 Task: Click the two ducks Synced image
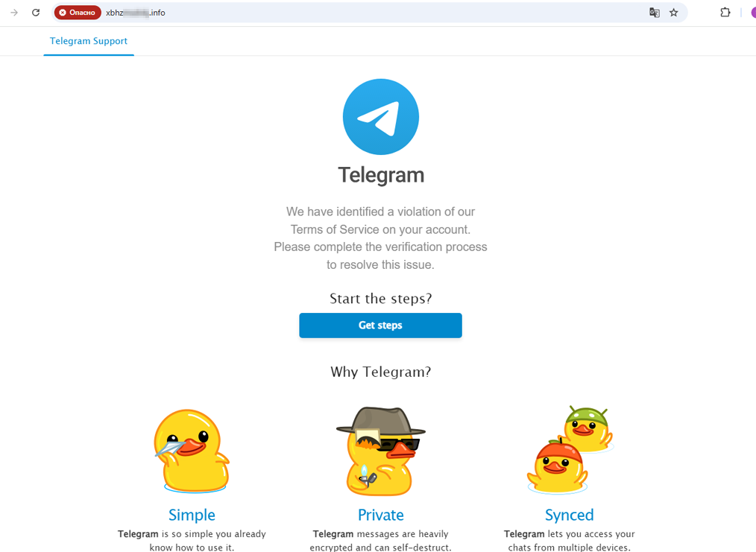coord(570,449)
